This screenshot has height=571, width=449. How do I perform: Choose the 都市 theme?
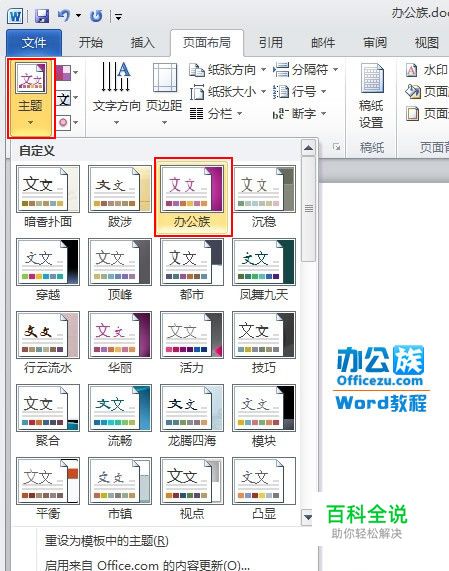(x=192, y=270)
